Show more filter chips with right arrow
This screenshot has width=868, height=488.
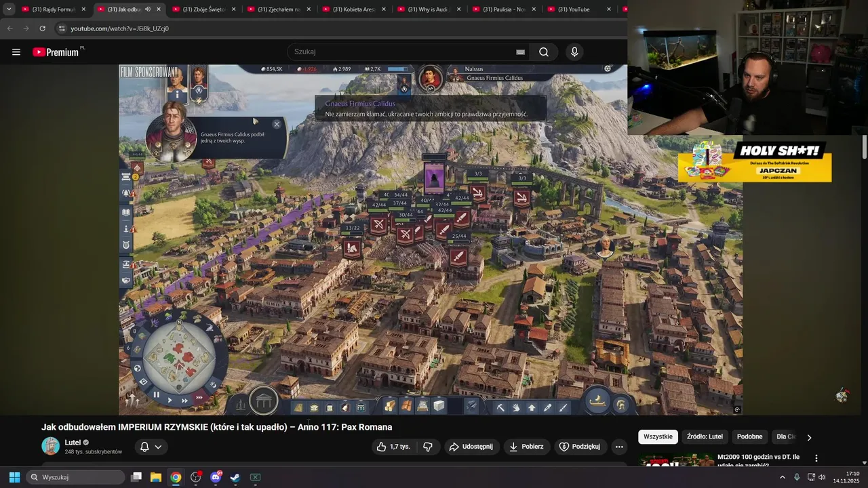(809, 437)
